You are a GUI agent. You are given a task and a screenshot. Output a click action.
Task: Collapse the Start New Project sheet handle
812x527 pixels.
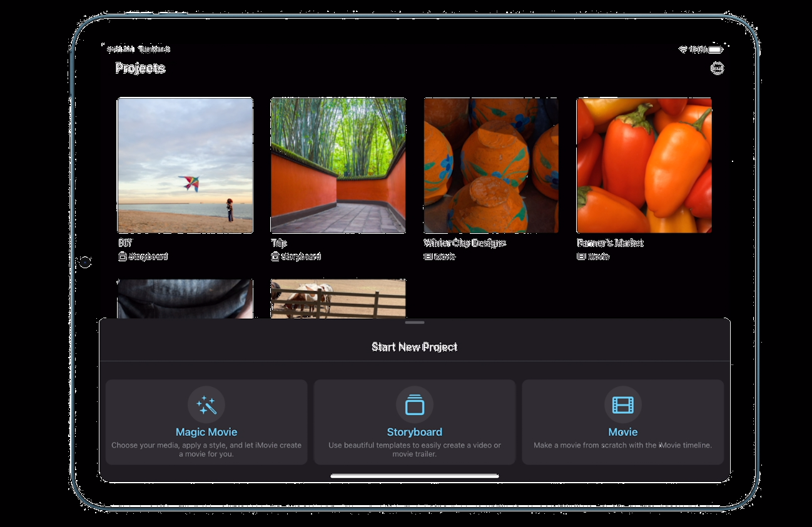click(x=414, y=323)
